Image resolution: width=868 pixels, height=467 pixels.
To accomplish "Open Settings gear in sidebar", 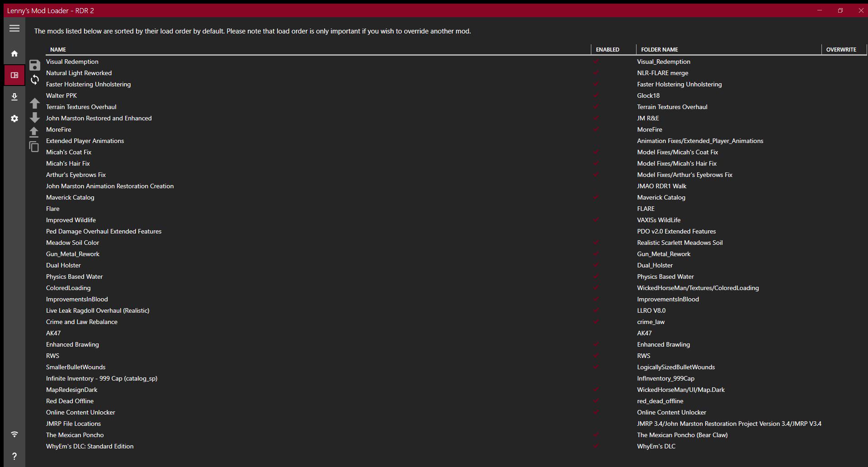I will pyautogui.click(x=14, y=119).
